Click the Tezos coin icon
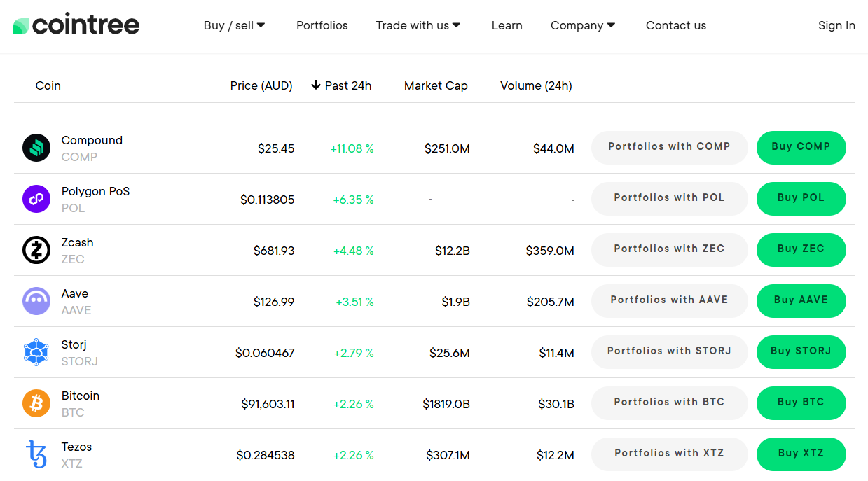Image resolution: width=868 pixels, height=481 pixels. click(x=36, y=454)
